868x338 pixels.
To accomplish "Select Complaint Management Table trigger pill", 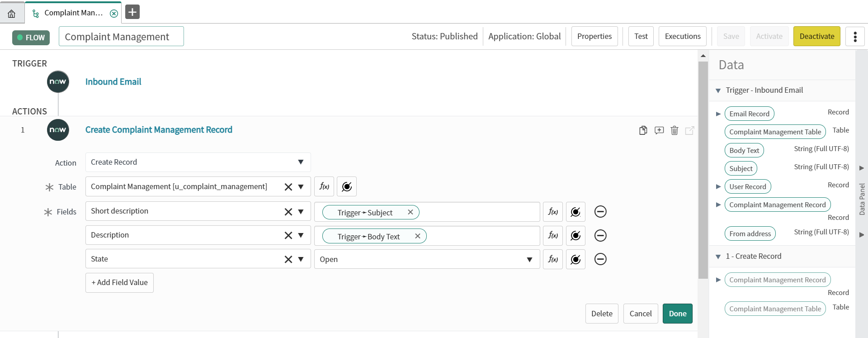I will pyautogui.click(x=775, y=132).
